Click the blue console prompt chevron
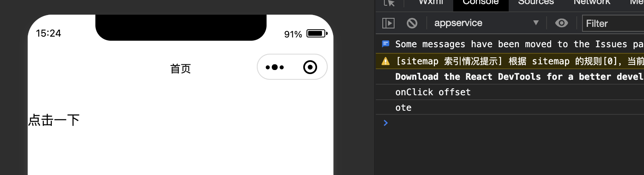The width and height of the screenshot is (644, 175). point(386,123)
